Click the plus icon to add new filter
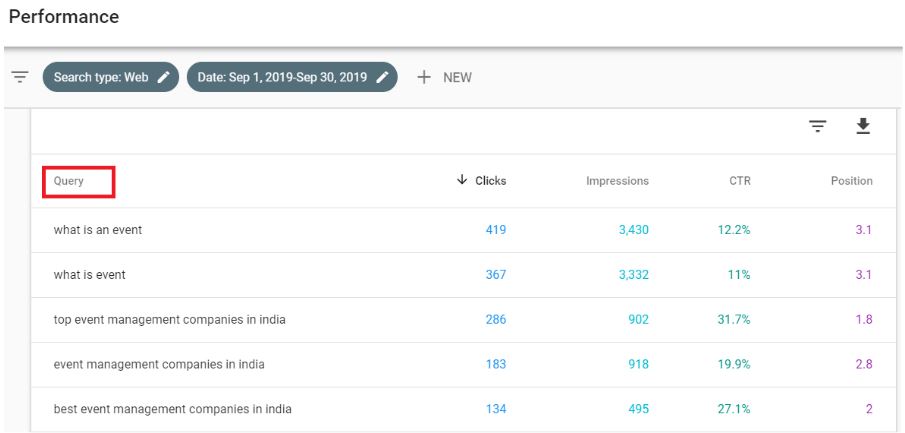The image size is (905, 433). 424,77
